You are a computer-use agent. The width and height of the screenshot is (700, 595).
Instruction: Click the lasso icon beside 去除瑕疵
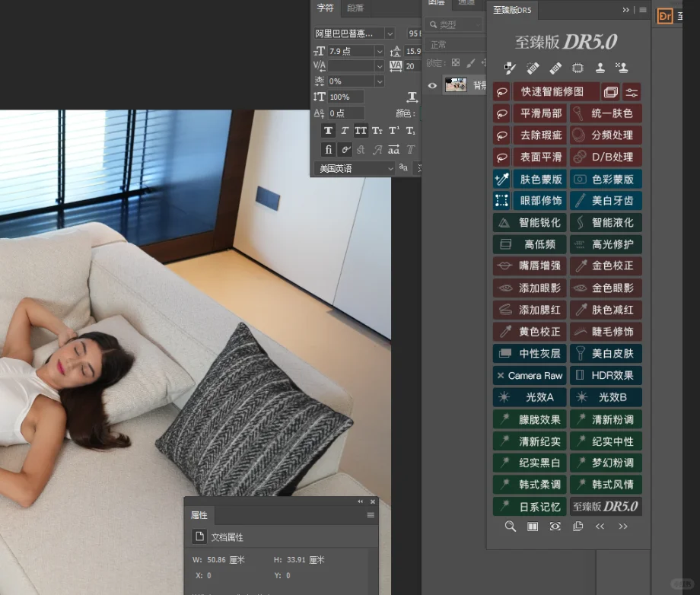click(501, 135)
